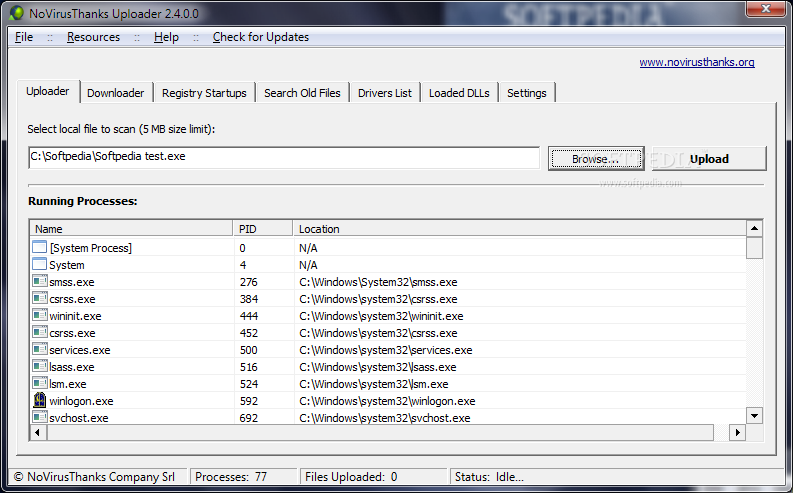The image size is (793, 493).
Task: Click the local file path input field
Action: click(x=284, y=157)
